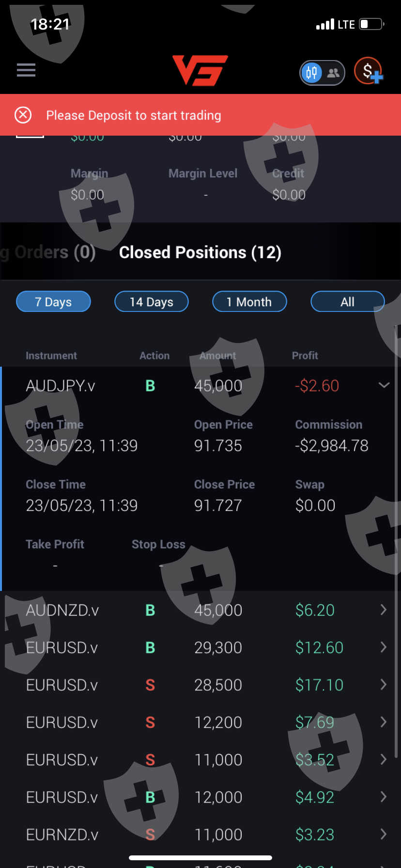Open the deposit funds dollar icon
The width and height of the screenshot is (401, 868).
click(x=369, y=71)
